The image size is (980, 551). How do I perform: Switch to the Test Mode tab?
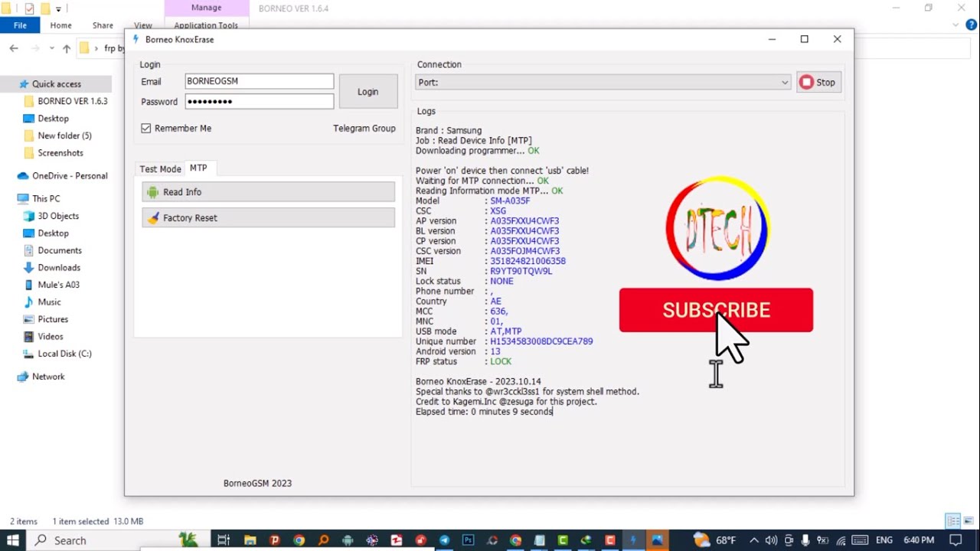pyautogui.click(x=160, y=168)
